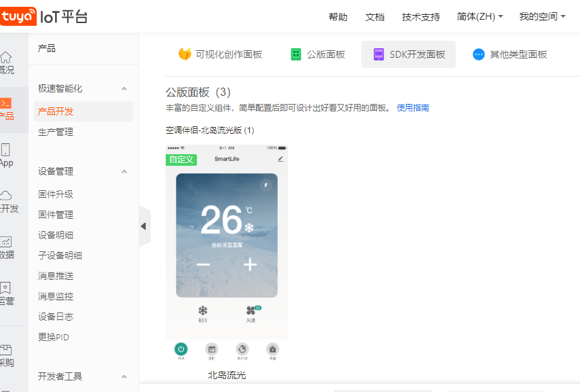Click the plus temperature icon in preview
This screenshot has width=580, height=392.
pos(251,264)
